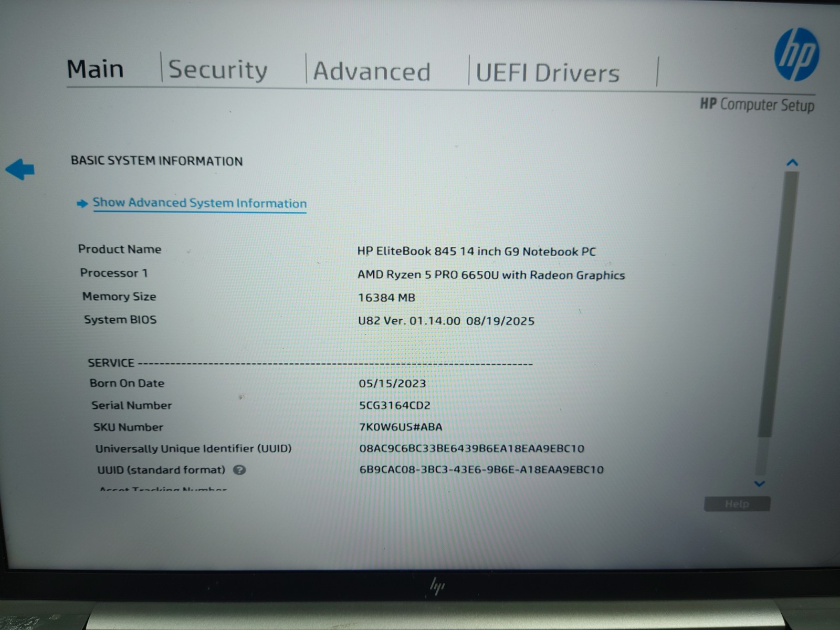Select UUID value 6B9CAC08-3BC3-43E6-9B6E-A18EAA9EBC10
This screenshot has width=840, height=630.
(x=481, y=469)
